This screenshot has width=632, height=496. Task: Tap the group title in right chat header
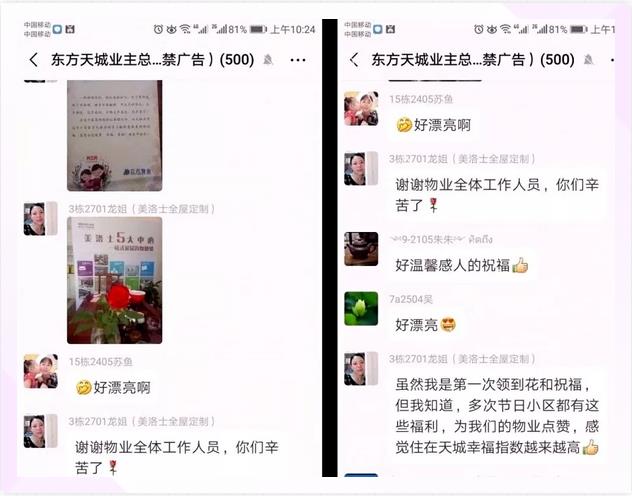tap(473, 60)
